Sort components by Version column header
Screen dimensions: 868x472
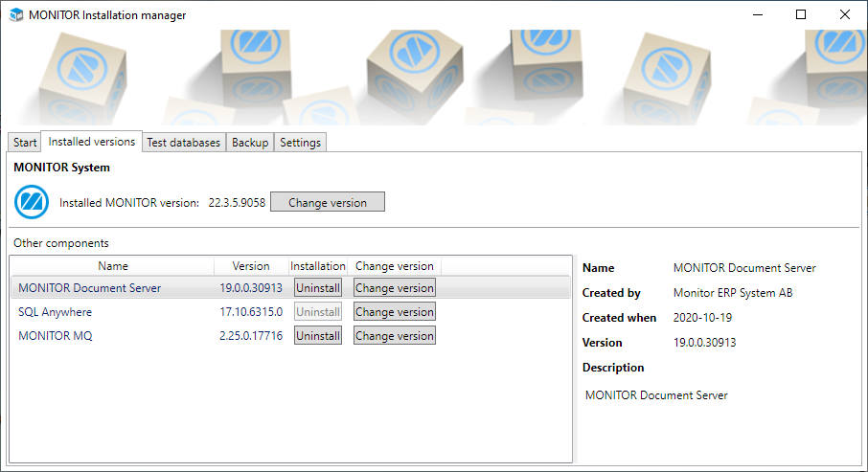click(x=250, y=266)
